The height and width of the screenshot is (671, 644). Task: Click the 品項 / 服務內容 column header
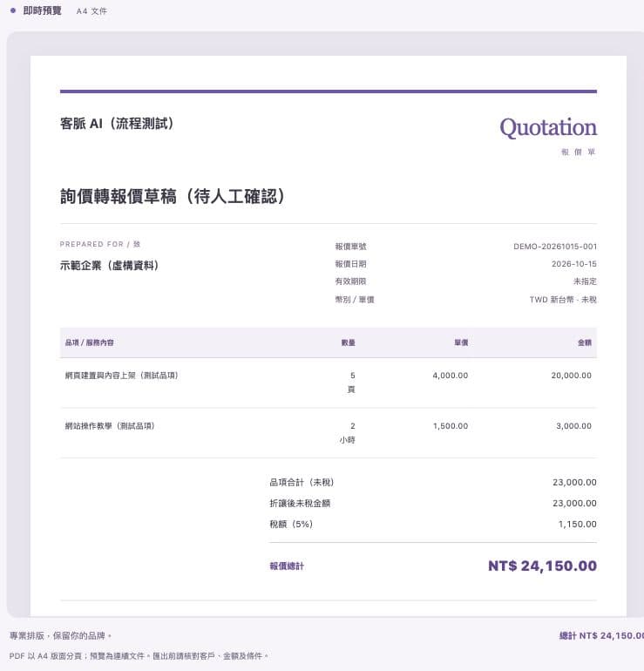(90, 342)
